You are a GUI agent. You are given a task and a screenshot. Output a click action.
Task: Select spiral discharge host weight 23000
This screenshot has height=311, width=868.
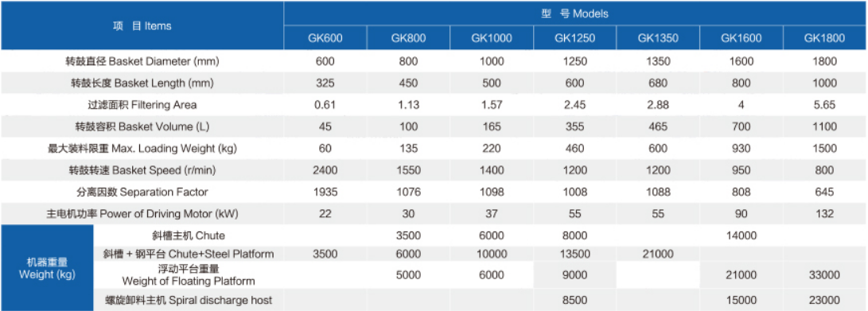[825, 301]
